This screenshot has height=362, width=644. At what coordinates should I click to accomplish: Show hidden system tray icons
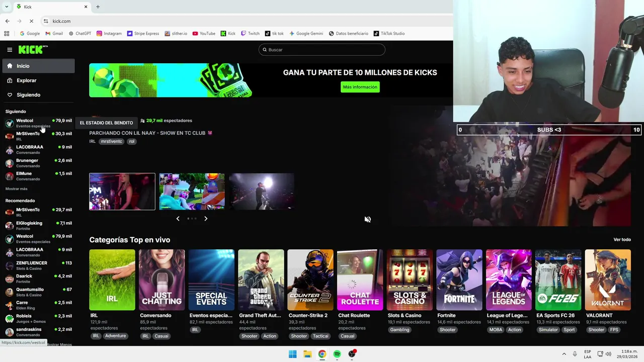pyautogui.click(x=564, y=354)
